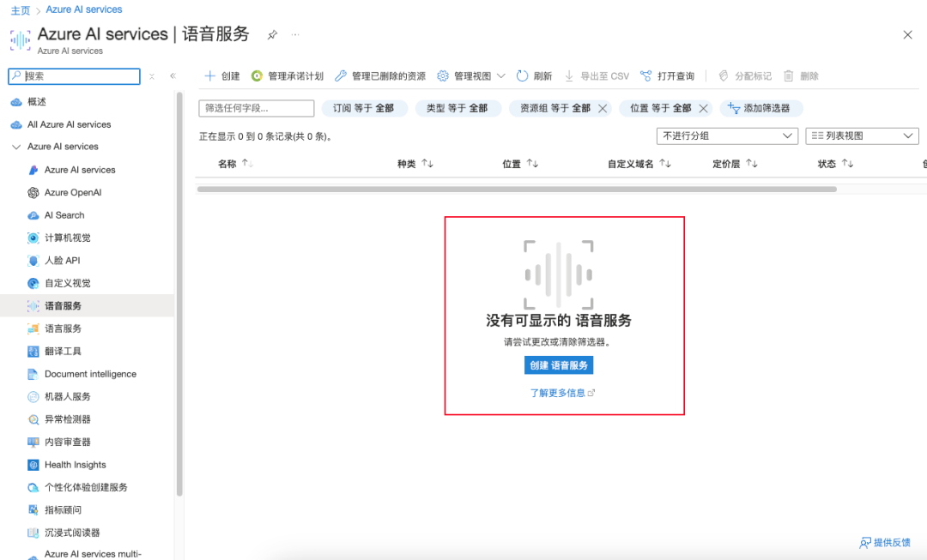Collapse the Azure AI services sidebar group
The height and width of the screenshot is (560, 927).
tap(16, 147)
